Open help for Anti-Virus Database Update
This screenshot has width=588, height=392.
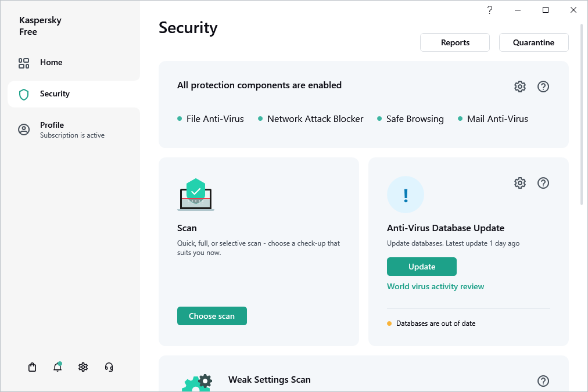pyautogui.click(x=543, y=183)
